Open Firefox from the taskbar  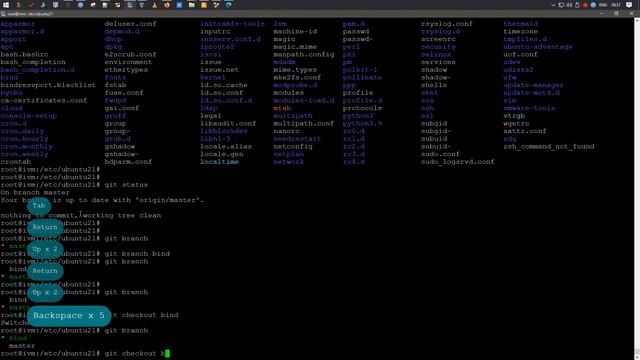click(167, 5)
